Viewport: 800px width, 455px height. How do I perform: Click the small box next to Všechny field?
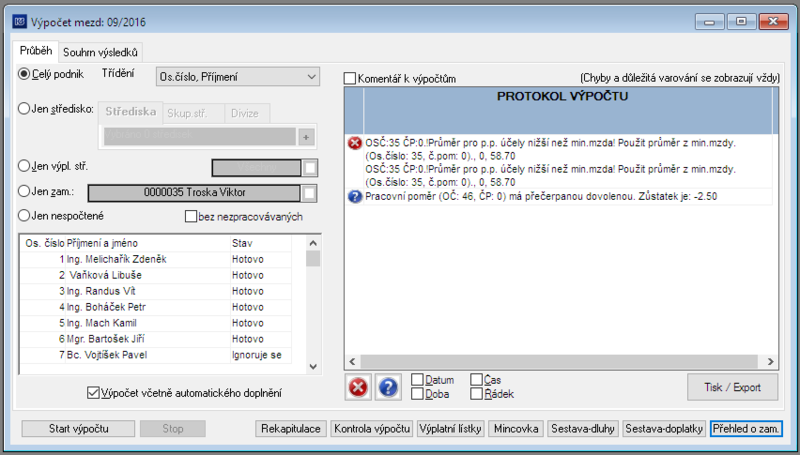point(310,167)
